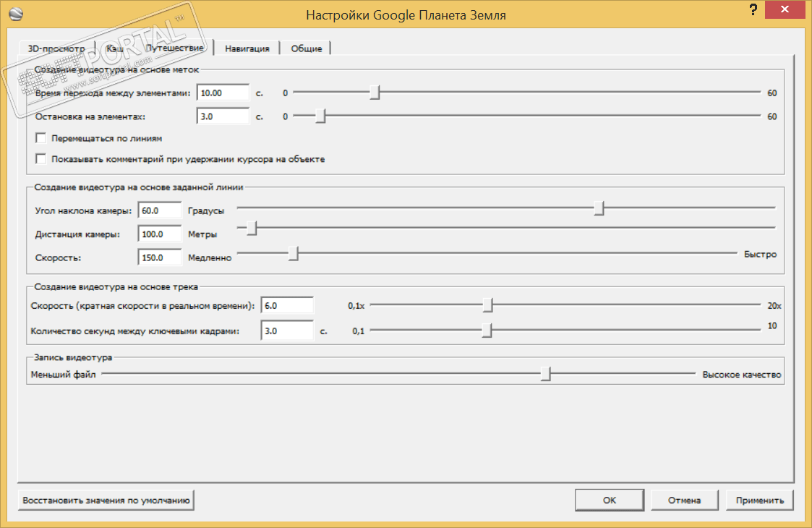Image resolution: width=812 pixels, height=528 pixels.
Task: Click the track speed field showing 6.0
Action: coord(287,305)
